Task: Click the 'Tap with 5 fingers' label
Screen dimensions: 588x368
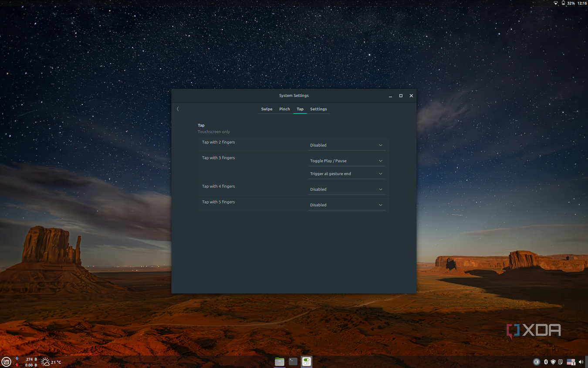Action: 218,202
